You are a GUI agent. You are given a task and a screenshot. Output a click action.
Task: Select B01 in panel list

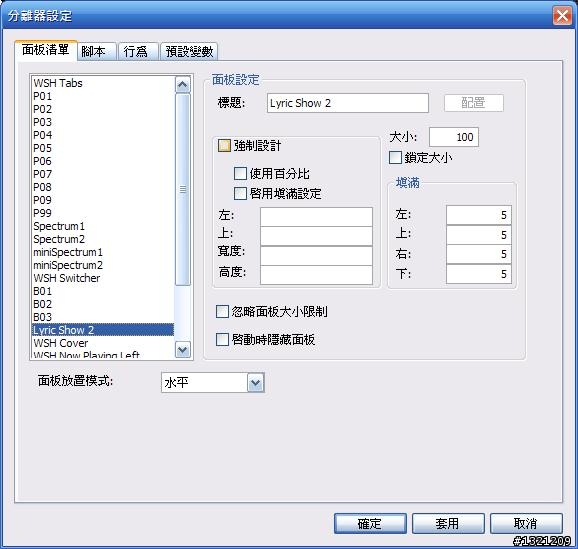[x=103, y=291]
